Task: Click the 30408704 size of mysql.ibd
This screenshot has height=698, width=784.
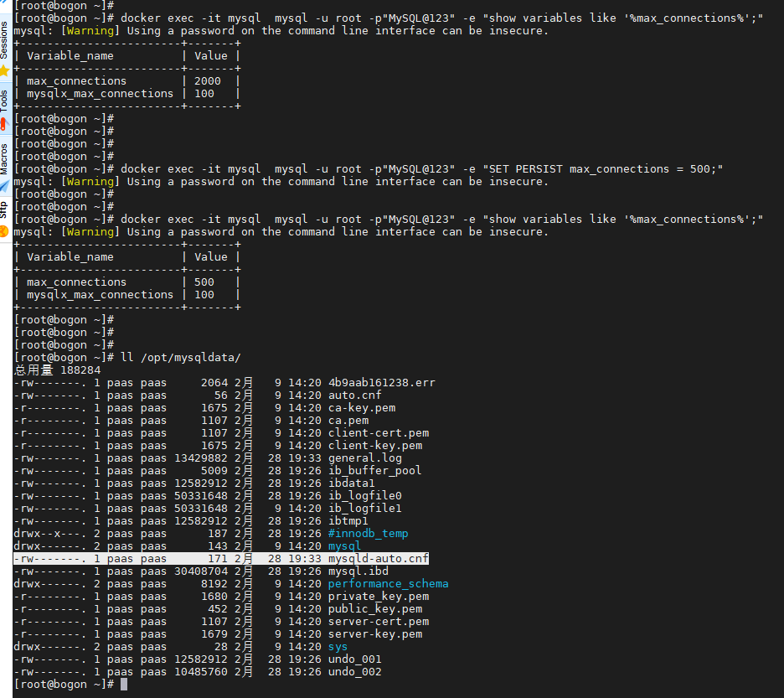Action: 200,571
